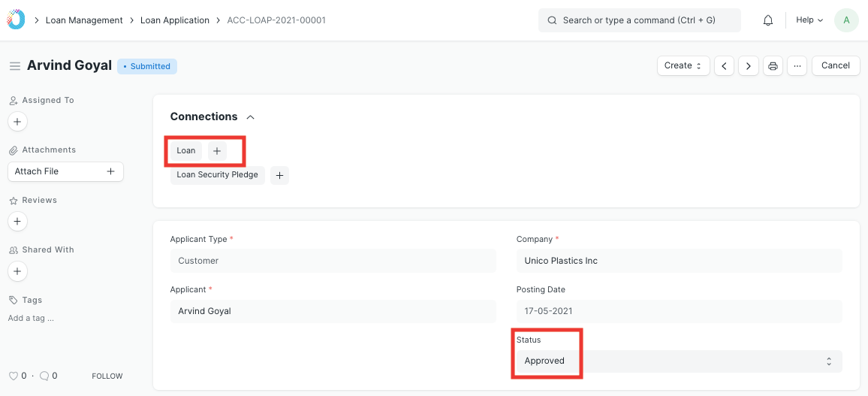Cancel the submitted loan application
Viewport: 868px width, 396px height.
coord(836,66)
